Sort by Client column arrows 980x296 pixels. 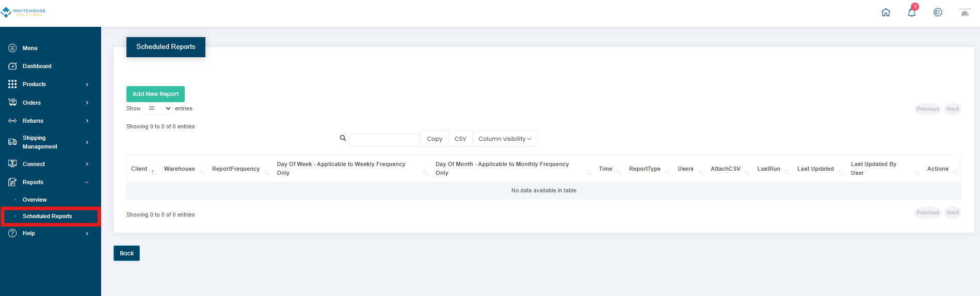(154, 172)
